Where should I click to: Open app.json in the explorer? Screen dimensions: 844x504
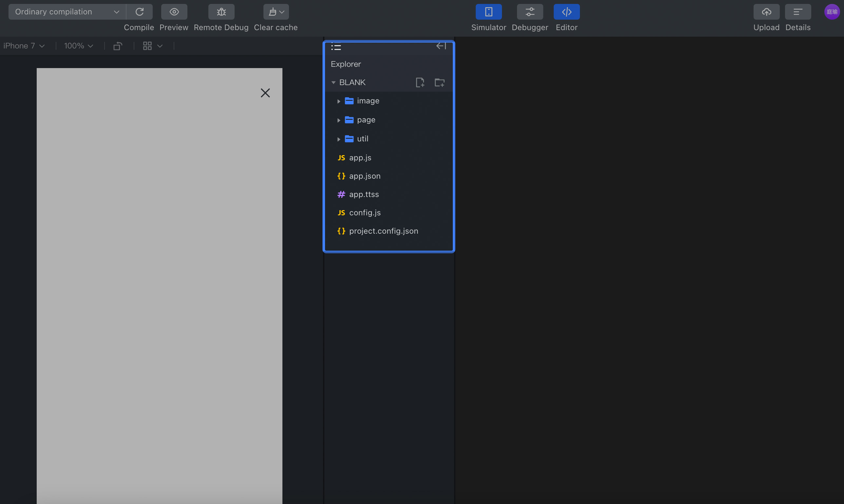click(x=364, y=176)
